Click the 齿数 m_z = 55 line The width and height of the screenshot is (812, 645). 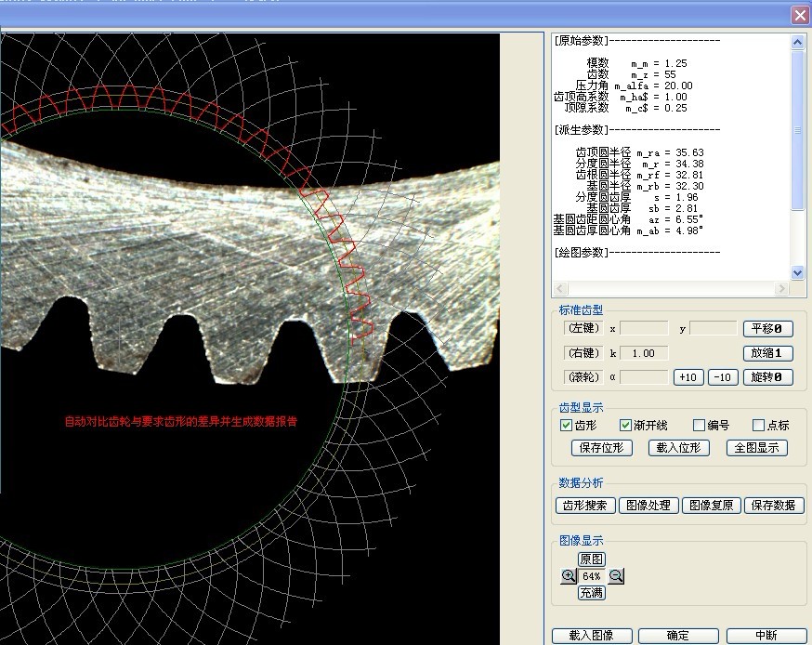pyautogui.click(x=631, y=74)
